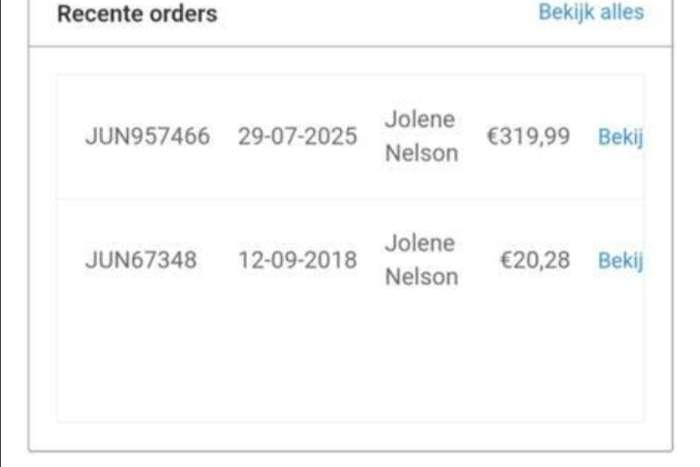This screenshot has height=467, width=700.
Task: Click first name Jolene in the 12-09-2018 order
Action: 420,243
